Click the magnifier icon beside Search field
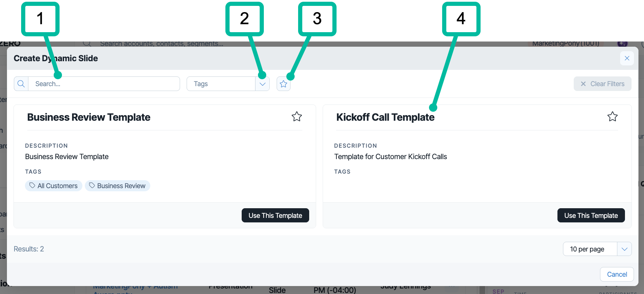 pyautogui.click(x=21, y=84)
